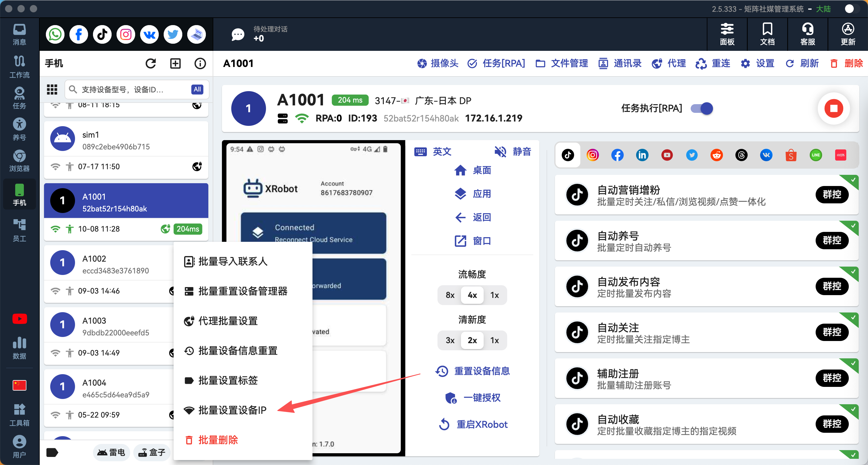868x465 pixels.
Task: Open the All filter dropdown in search
Action: pyautogui.click(x=197, y=89)
